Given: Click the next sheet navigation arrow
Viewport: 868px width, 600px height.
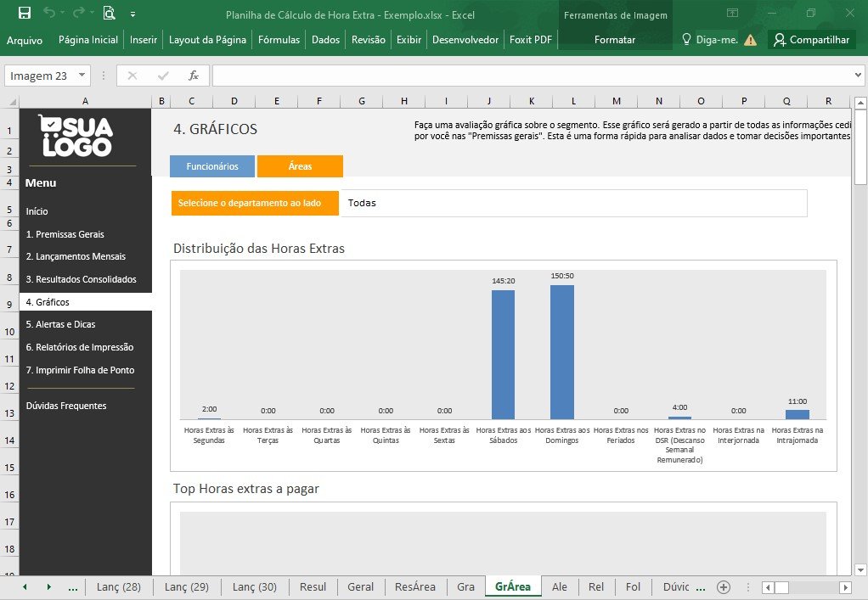Looking at the screenshot, I should coord(48,586).
